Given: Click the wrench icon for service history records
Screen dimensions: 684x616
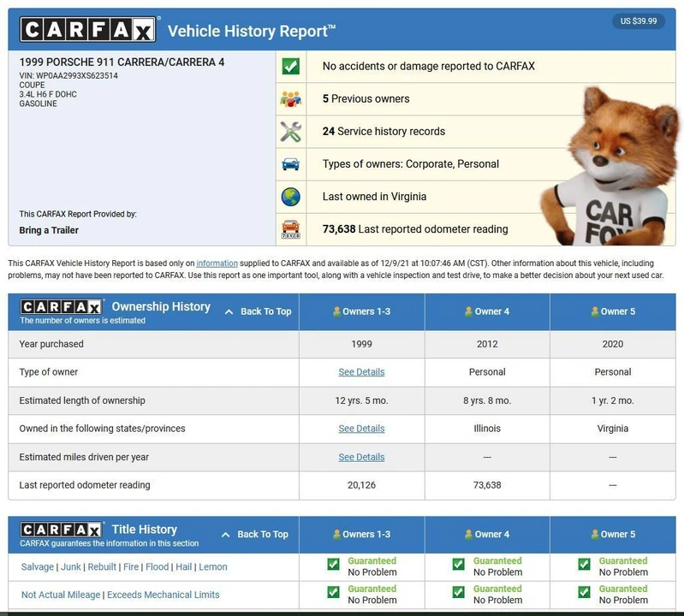Looking at the screenshot, I should coord(290,132).
